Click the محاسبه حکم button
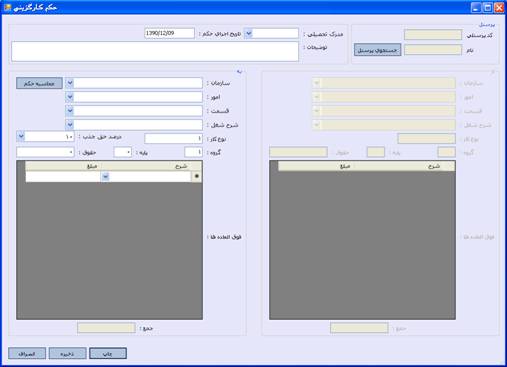The height and width of the screenshot is (367, 507). pyautogui.click(x=39, y=83)
